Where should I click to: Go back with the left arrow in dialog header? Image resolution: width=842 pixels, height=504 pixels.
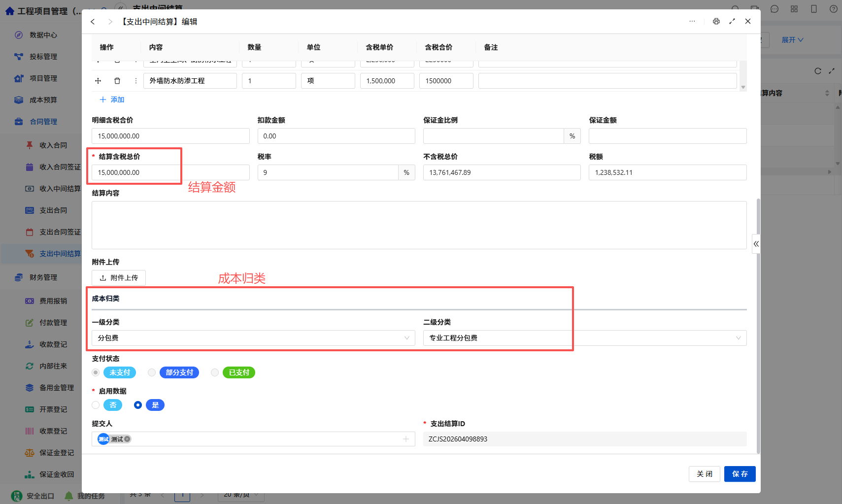pyautogui.click(x=93, y=22)
